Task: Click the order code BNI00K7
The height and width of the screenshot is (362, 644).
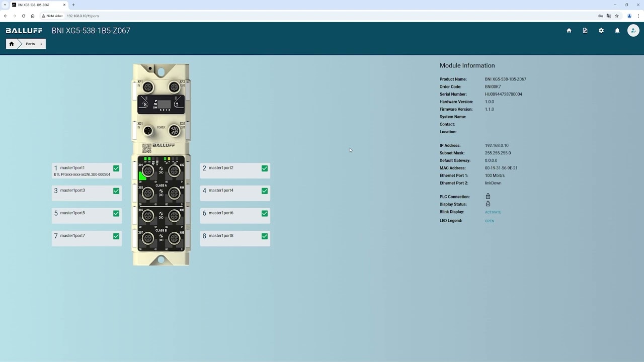Action: click(493, 86)
